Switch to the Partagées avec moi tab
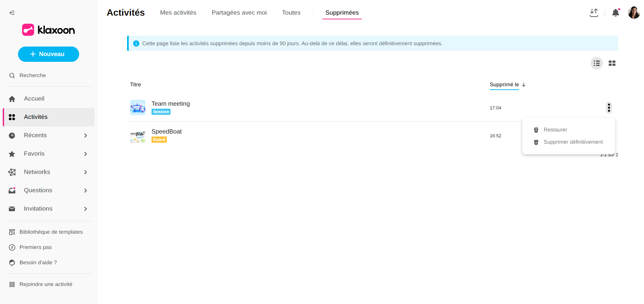This screenshot has height=304, width=644. (239, 13)
